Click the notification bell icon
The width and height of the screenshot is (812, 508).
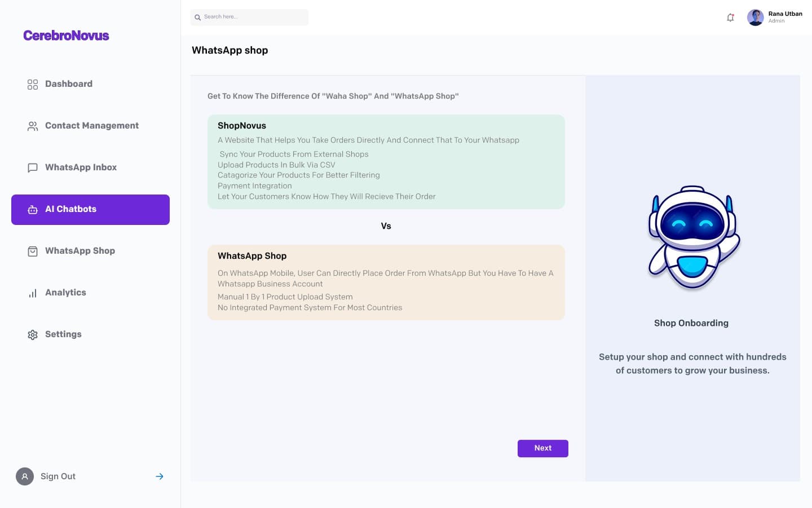730,17
